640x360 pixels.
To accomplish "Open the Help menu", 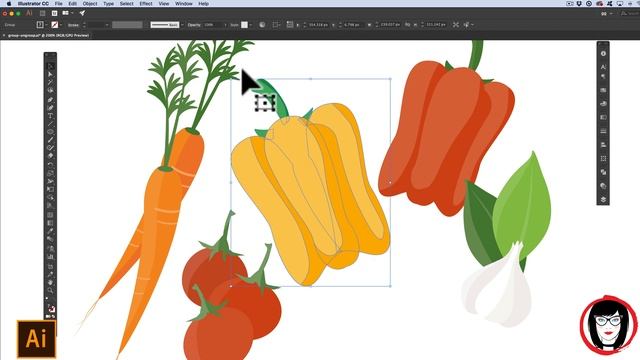I will (x=204, y=4).
